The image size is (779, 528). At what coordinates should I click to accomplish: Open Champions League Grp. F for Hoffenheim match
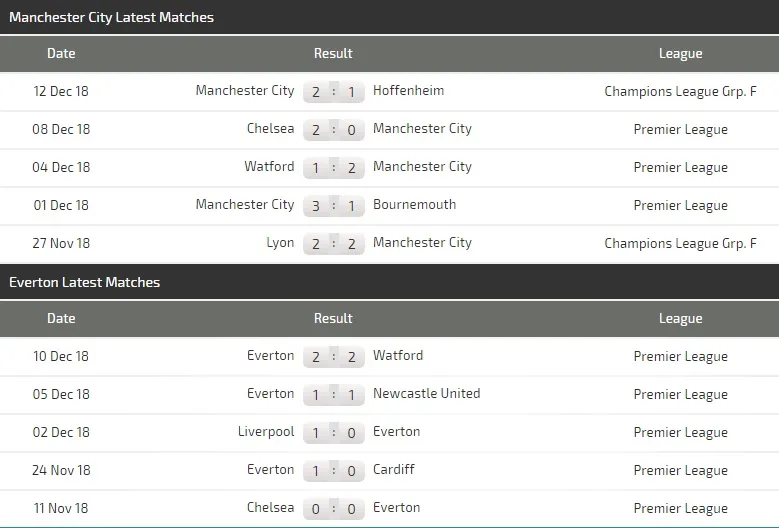tap(680, 91)
